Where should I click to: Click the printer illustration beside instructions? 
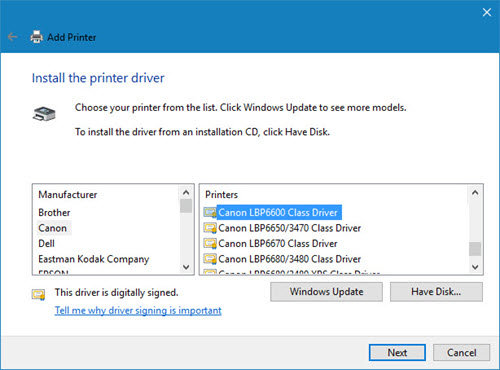(44, 114)
